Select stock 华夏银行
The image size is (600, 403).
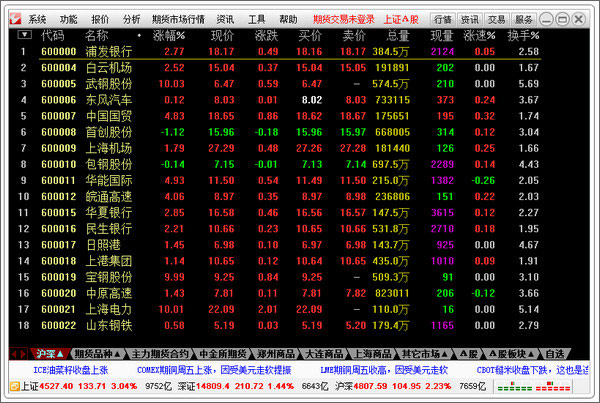click(x=109, y=212)
